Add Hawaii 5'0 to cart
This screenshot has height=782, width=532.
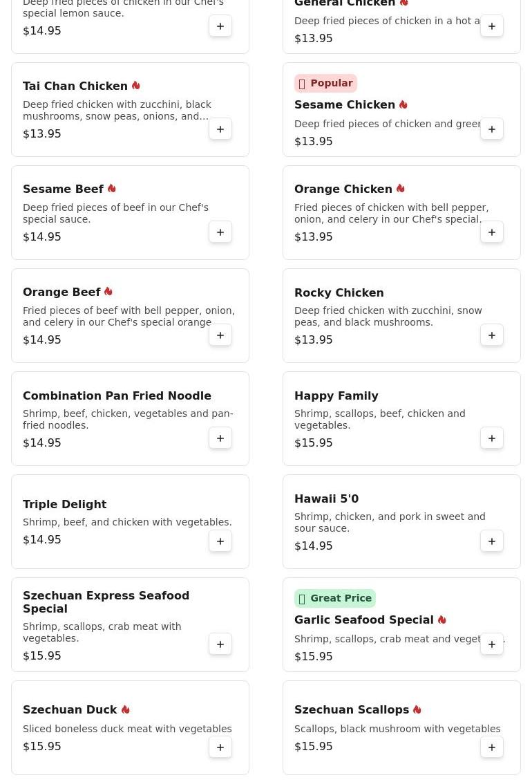[x=492, y=541]
